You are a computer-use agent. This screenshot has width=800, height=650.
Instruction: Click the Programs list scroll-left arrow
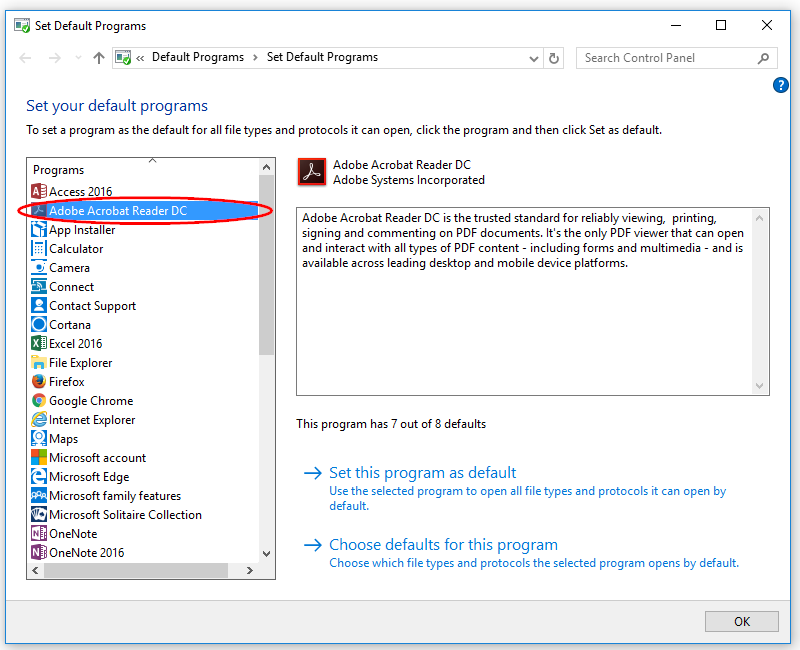click(x=35, y=570)
